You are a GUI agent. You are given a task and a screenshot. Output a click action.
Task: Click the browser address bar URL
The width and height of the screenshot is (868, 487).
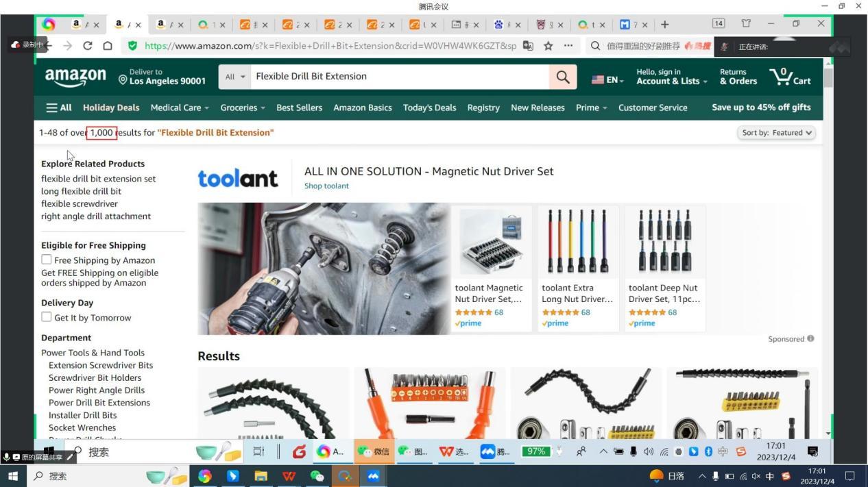tap(330, 46)
